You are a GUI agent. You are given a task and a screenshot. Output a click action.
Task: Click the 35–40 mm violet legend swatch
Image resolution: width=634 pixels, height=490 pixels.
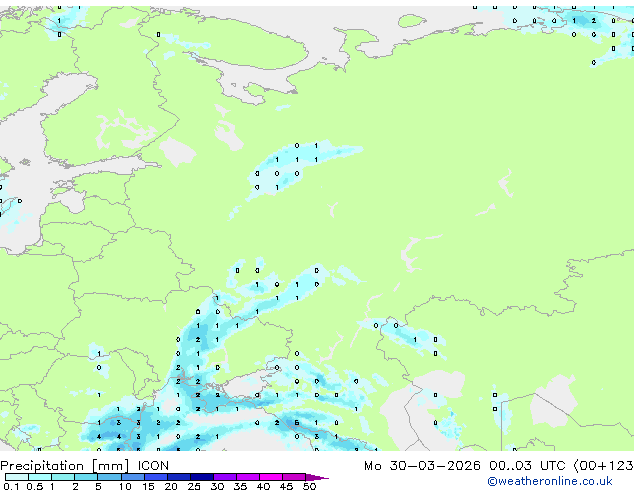(247, 477)
